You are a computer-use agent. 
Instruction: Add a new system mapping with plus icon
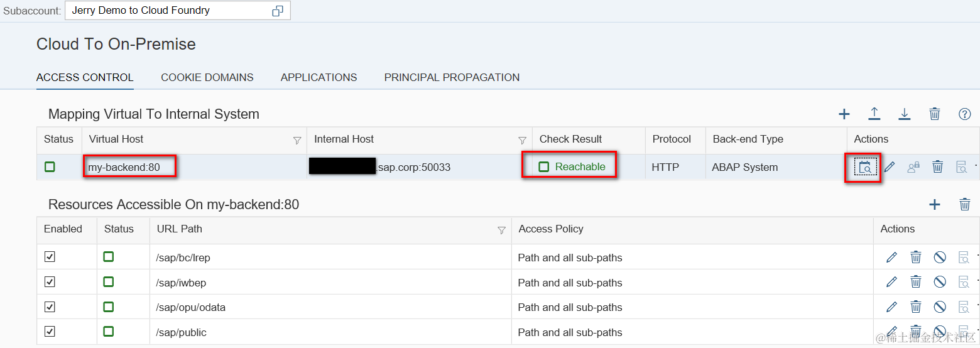tap(844, 114)
